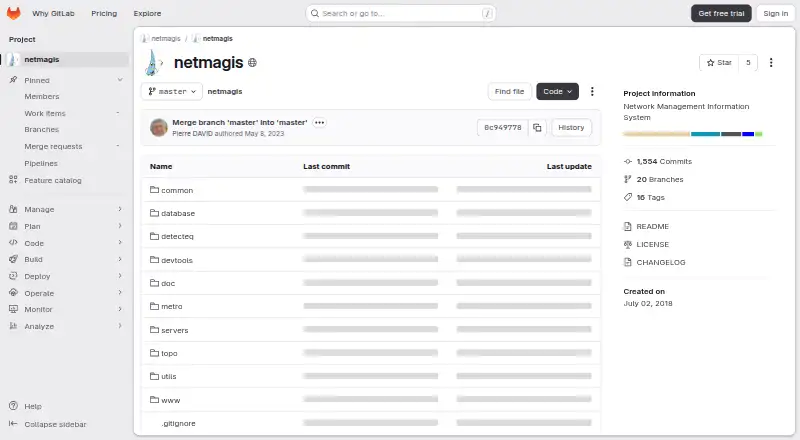The height and width of the screenshot is (440, 800).
Task: Open the GitLab logo home link
Action: 14,13
